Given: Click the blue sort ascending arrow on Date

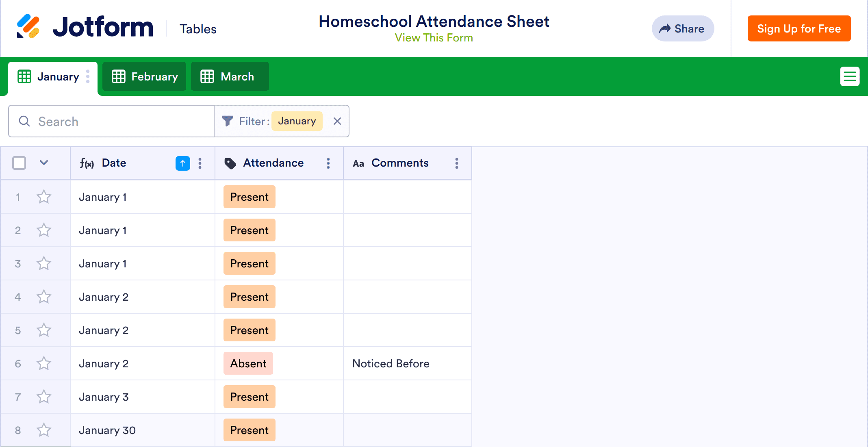Looking at the screenshot, I should (x=183, y=163).
